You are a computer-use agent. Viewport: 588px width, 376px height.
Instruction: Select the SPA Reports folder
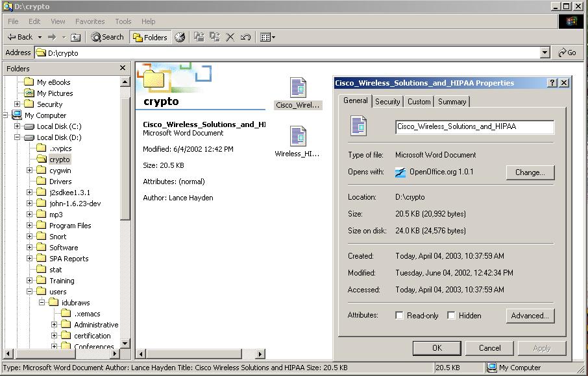(69, 259)
